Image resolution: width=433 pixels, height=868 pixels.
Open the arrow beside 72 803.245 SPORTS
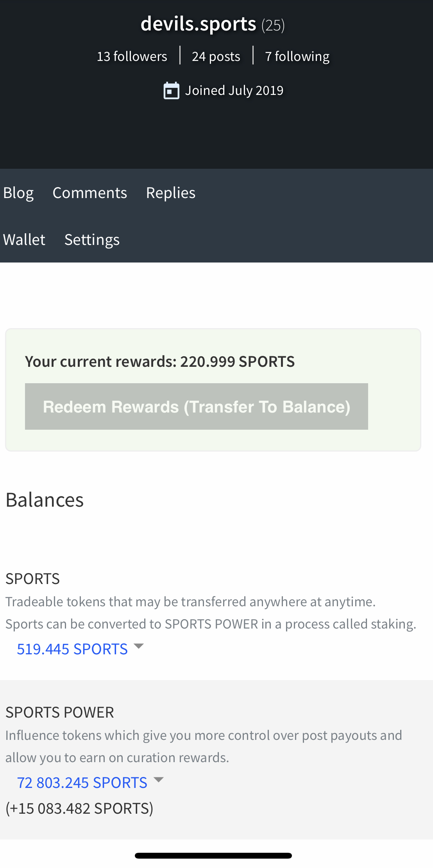[158, 780]
